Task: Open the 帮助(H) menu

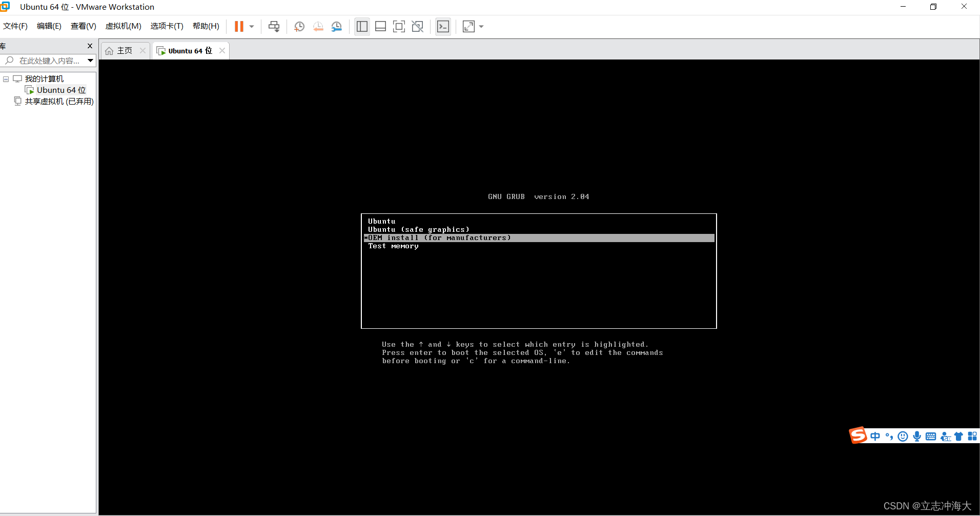Action: 206,26
